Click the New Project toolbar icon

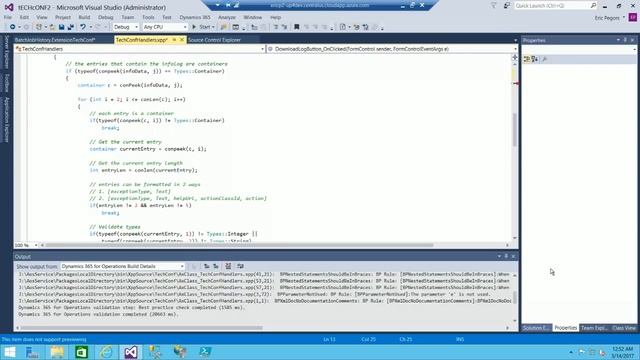pos(39,27)
